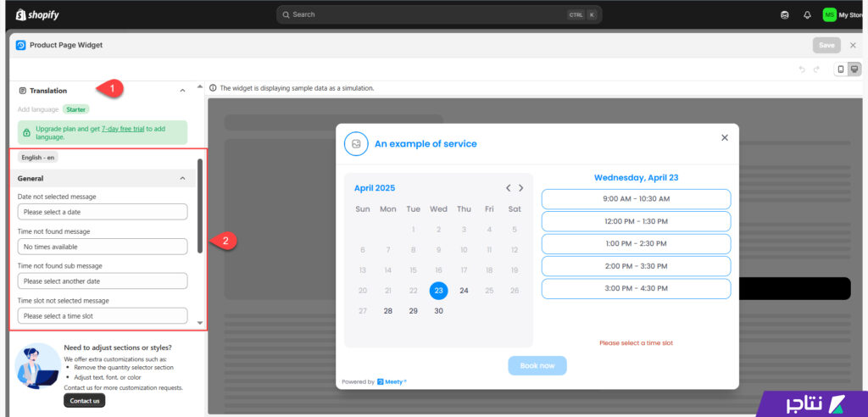The image size is (868, 417).
Task: Choose the 1:00 PM - 2:30 PM slot
Action: [x=636, y=243]
